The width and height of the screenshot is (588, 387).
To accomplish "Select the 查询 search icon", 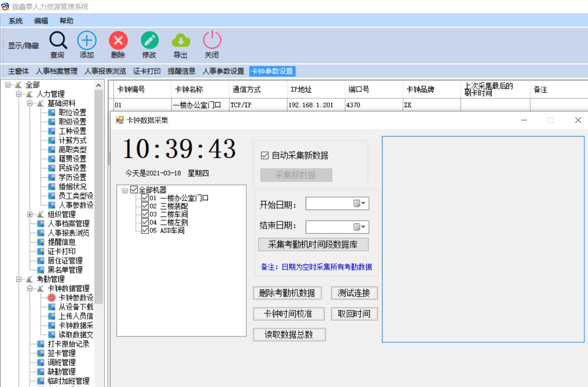I will click(x=57, y=40).
